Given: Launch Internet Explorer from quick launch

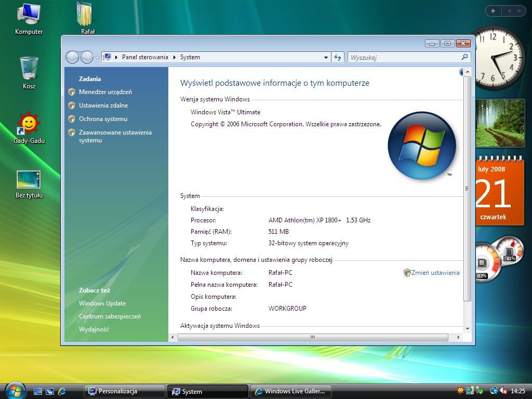Looking at the screenshot, I should pyautogui.click(x=62, y=391).
